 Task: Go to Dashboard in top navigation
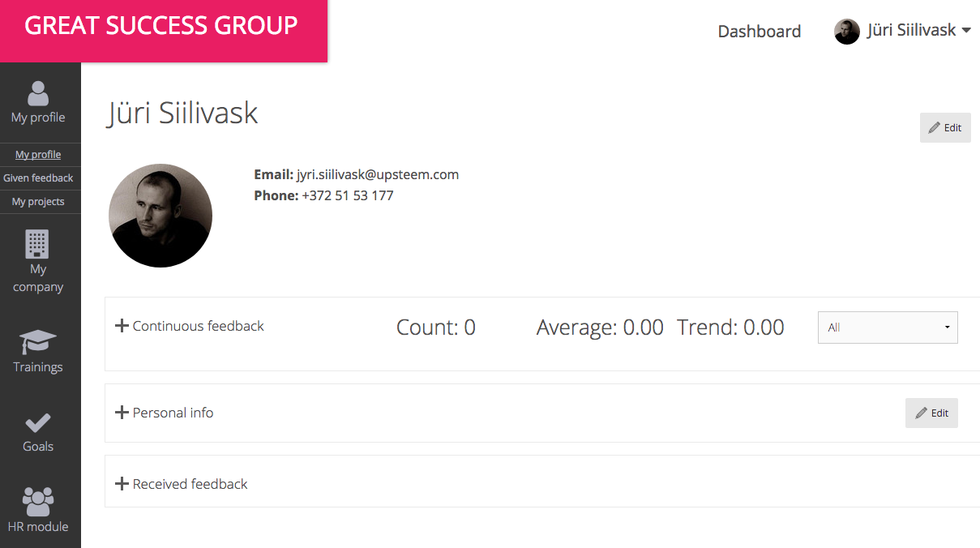760,32
